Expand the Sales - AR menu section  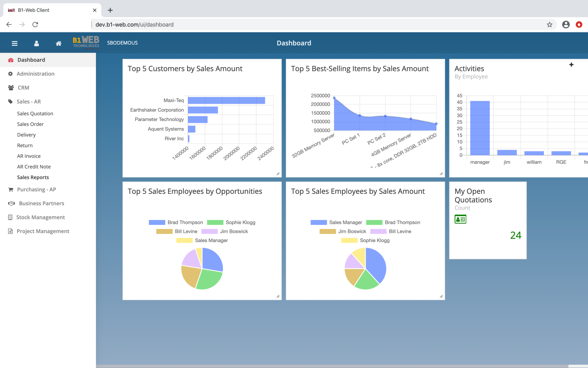click(28, 101)
